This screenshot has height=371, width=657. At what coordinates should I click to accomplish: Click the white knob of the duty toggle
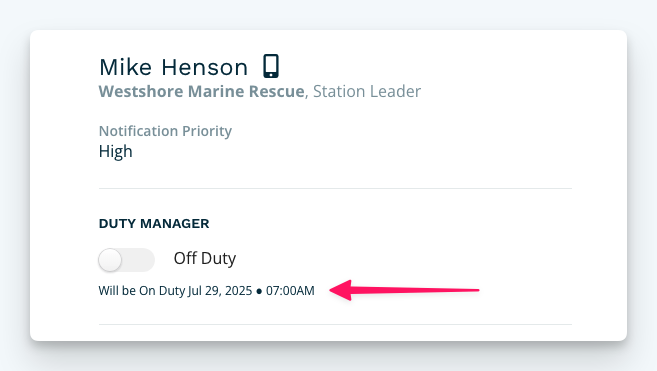pyautogui.click(x=110, y=260)
